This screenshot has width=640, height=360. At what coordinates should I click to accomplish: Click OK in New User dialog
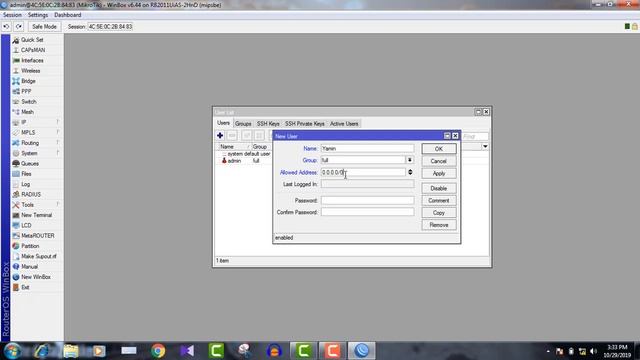tap(439, 149)
